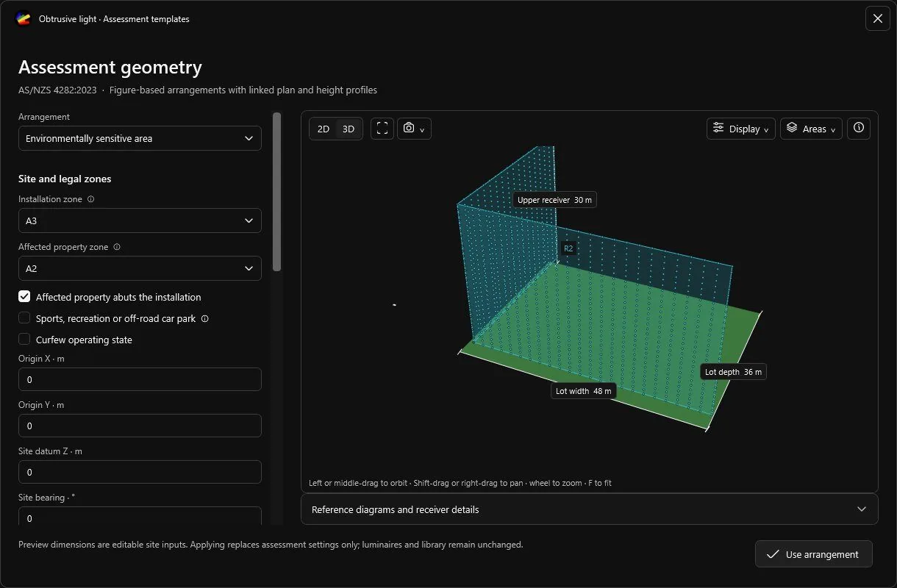The image size is (897, 588).
Task: Open the Arrangement dropdown
Action: (140, 138)
